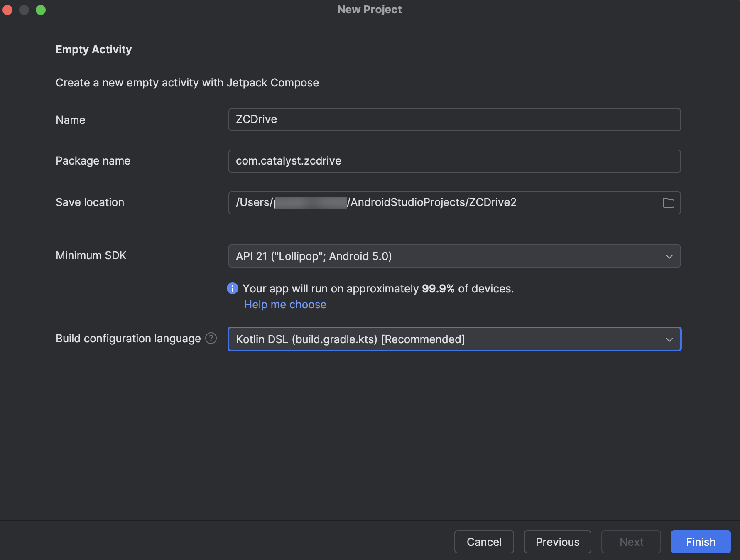The width and height of the screenshot is (740, 560).
Task: Click the chevron arrow on Minimum SDK field
Action: (x=669, y=256)
